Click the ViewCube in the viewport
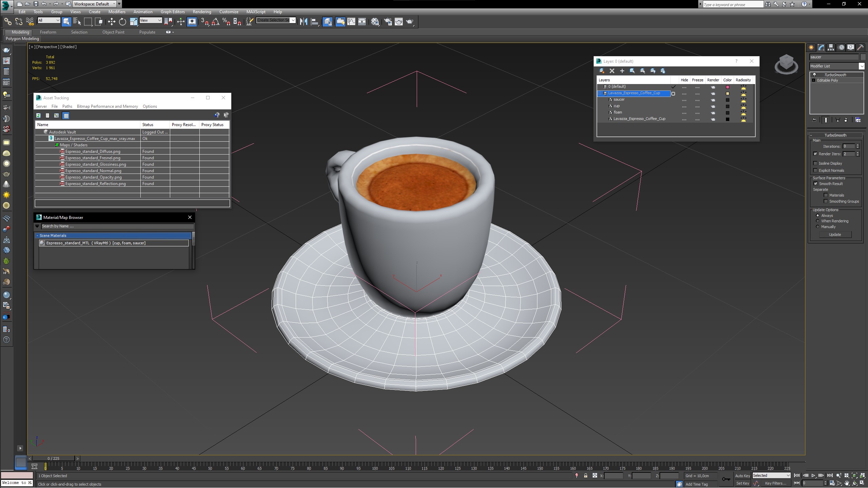868x488 pixels. [786, 64]
